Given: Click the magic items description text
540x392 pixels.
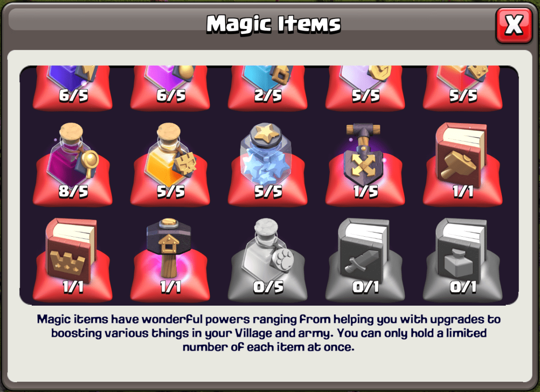Looking at the screenshot, I should pos(269,333).
